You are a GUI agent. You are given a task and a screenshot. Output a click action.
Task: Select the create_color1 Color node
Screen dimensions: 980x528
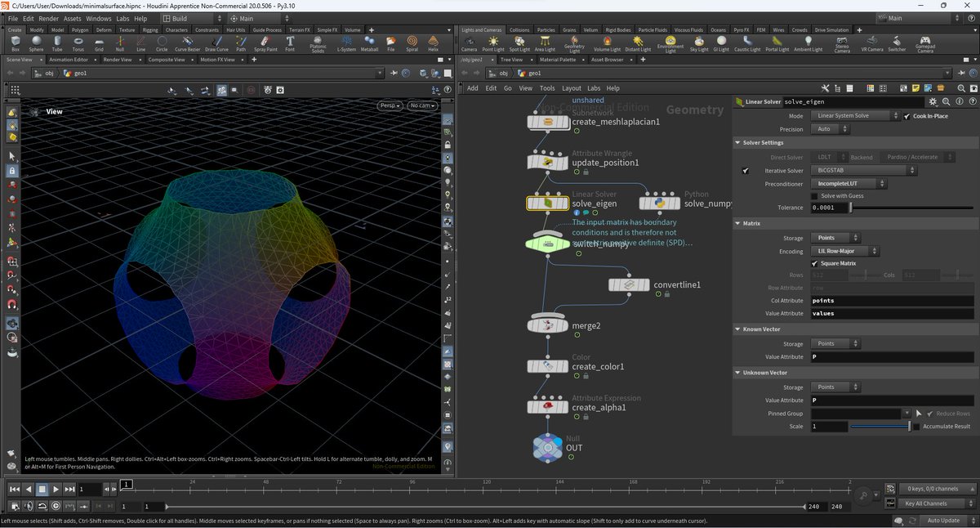coord(548,366)
